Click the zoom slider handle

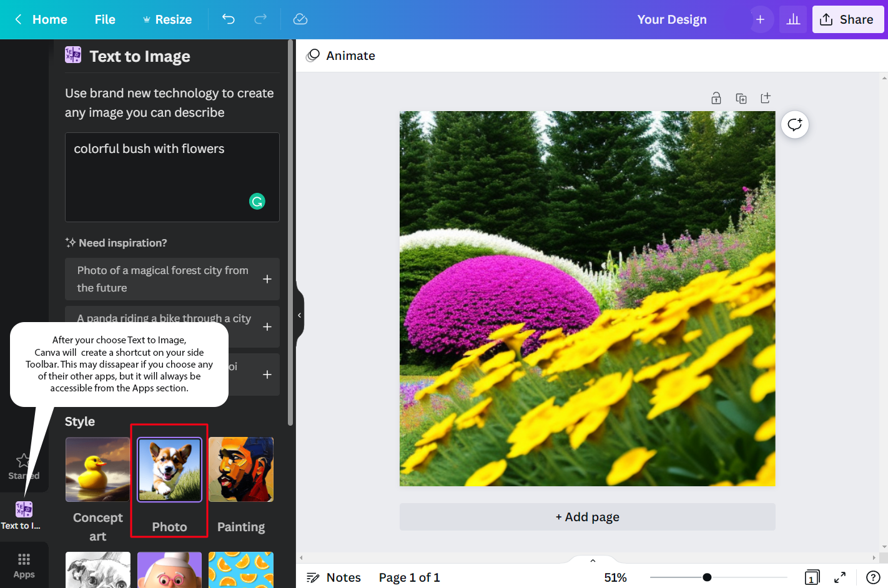tap(707, 577)
